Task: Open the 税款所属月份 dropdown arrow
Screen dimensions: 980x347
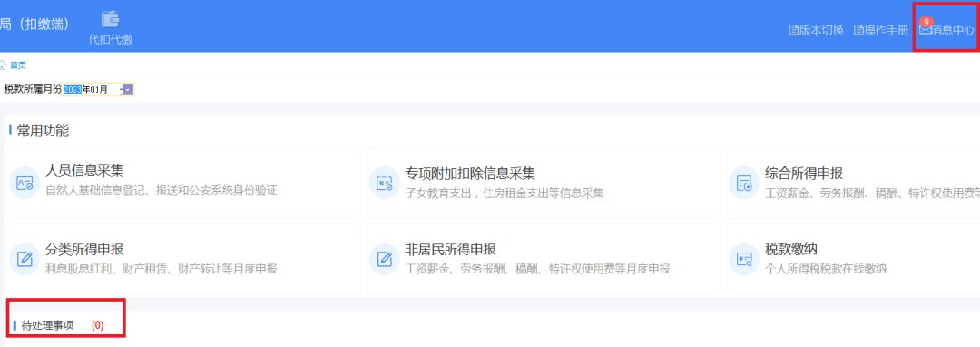Action: coord(128,90)
